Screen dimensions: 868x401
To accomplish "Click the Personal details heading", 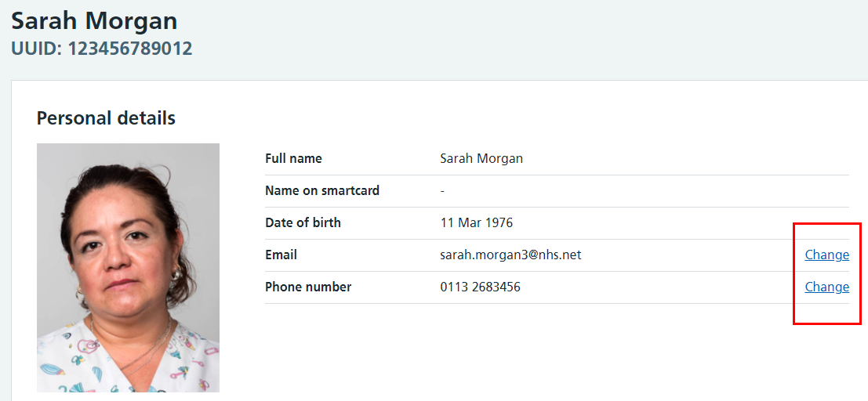I will [x=107, y=117].
